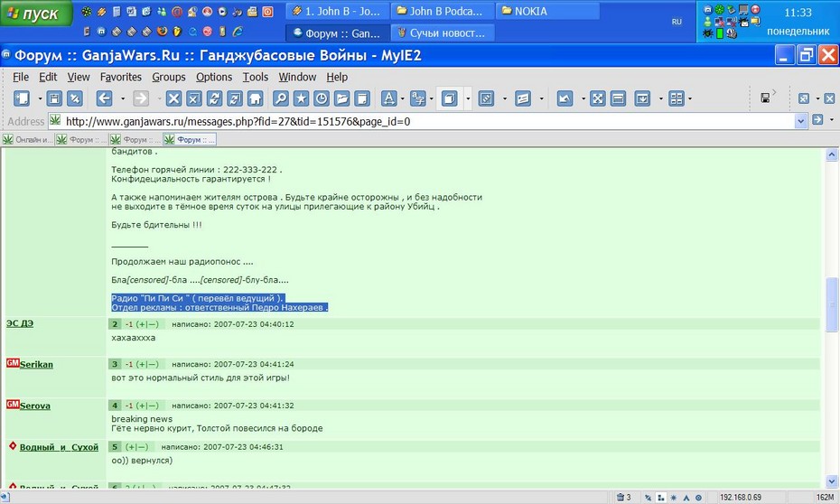Switch to 'John B Podca...' taskbar folder
The height and width of the screenshot is (504, 840).
coord(443,11)
